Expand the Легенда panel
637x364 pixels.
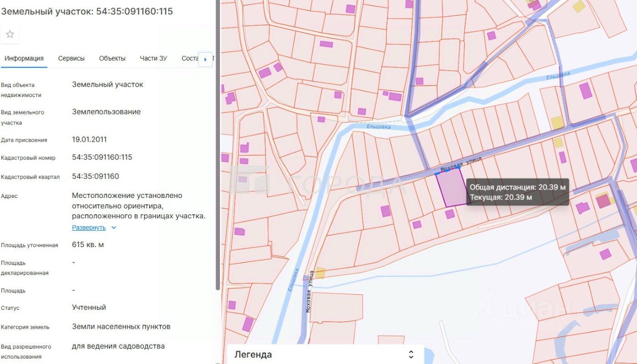pos(411,355)
